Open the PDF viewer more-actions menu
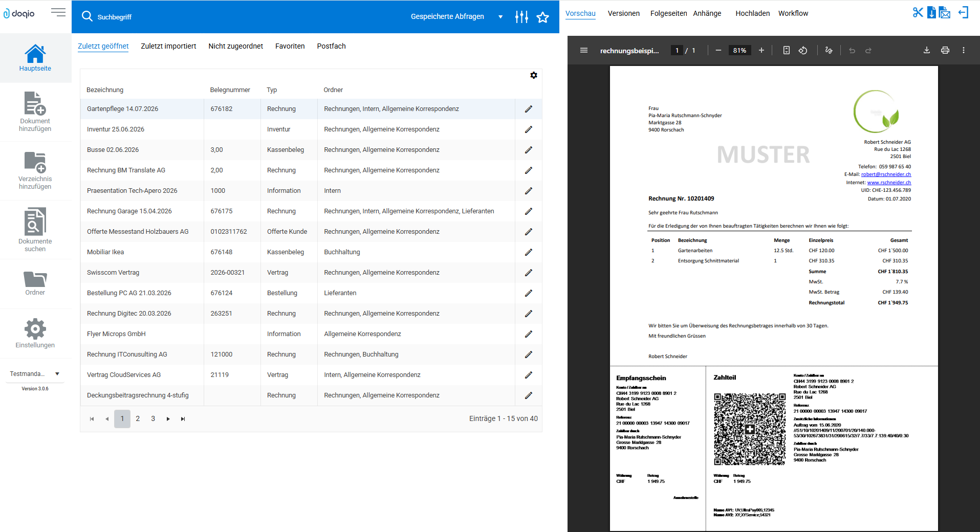 click(x=963, y=50)
